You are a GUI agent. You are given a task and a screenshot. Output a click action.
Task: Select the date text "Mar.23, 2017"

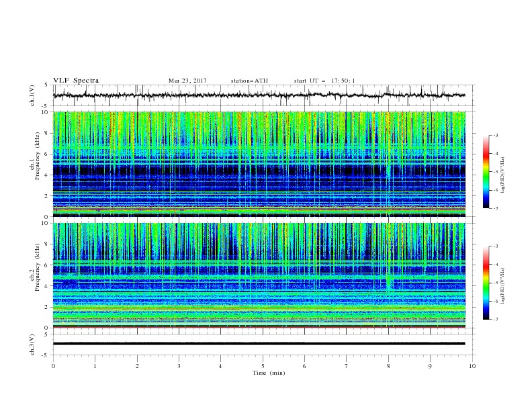coord(187,81)
